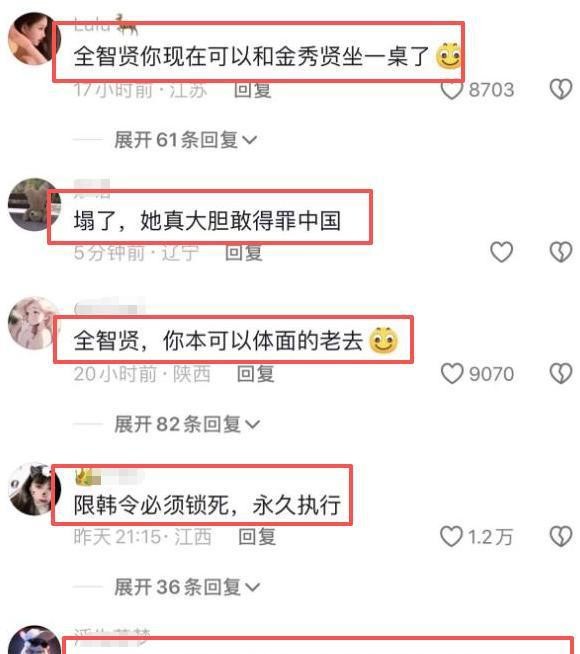Like the comment with 9070 likes

point(452,373)
